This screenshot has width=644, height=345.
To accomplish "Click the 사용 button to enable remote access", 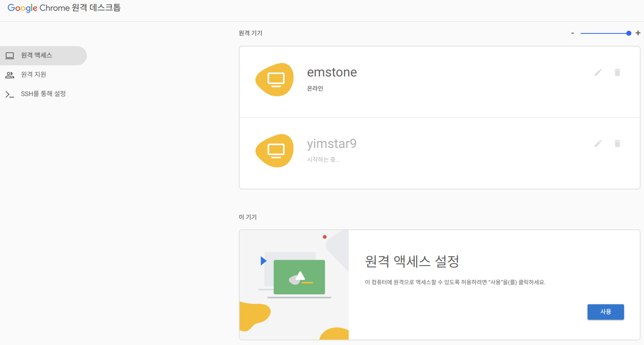I will [x=606, y=312].
